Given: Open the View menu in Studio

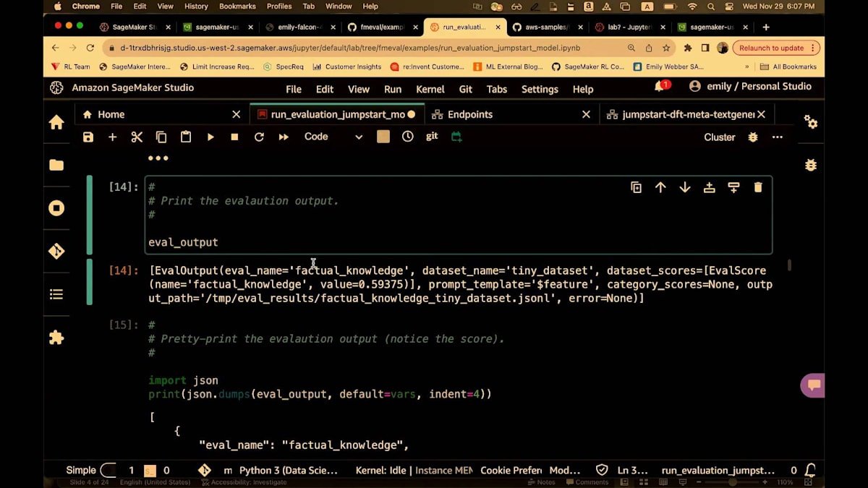Looking at the screenshot, I should [359, 89].
